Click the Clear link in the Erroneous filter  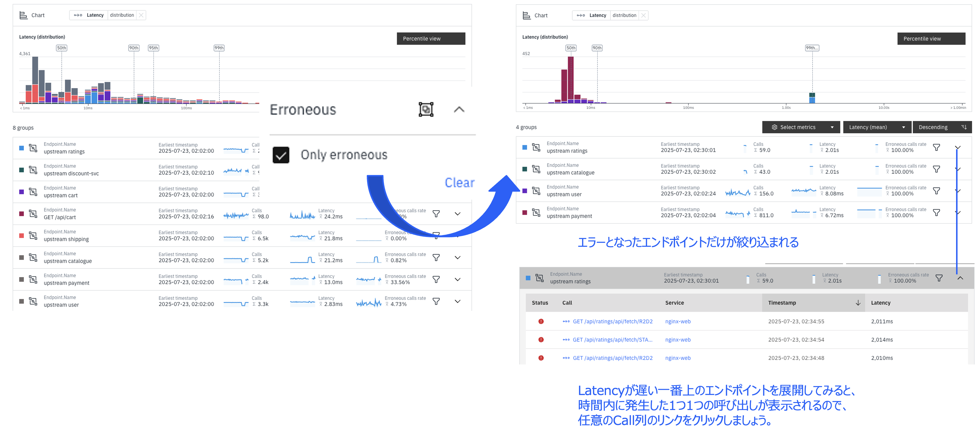point(459,183)
